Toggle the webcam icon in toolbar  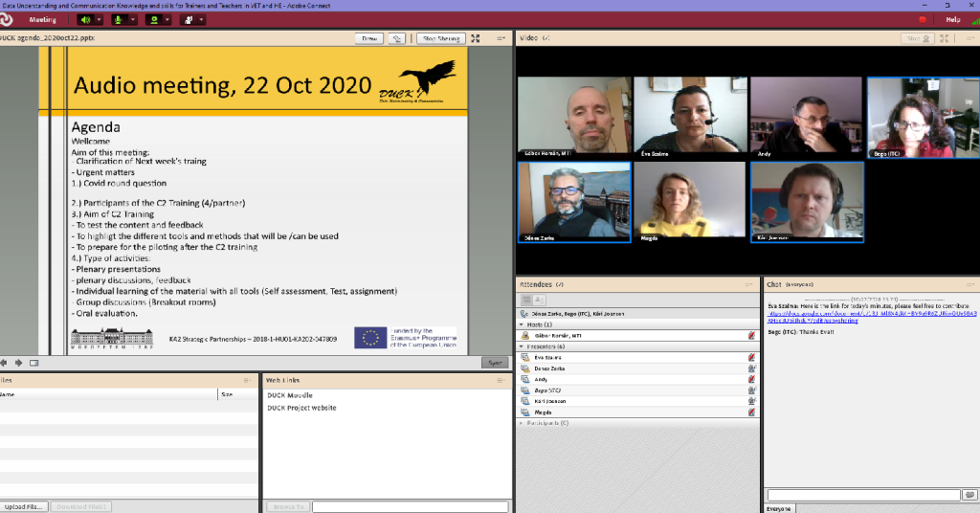click(153, 19)
